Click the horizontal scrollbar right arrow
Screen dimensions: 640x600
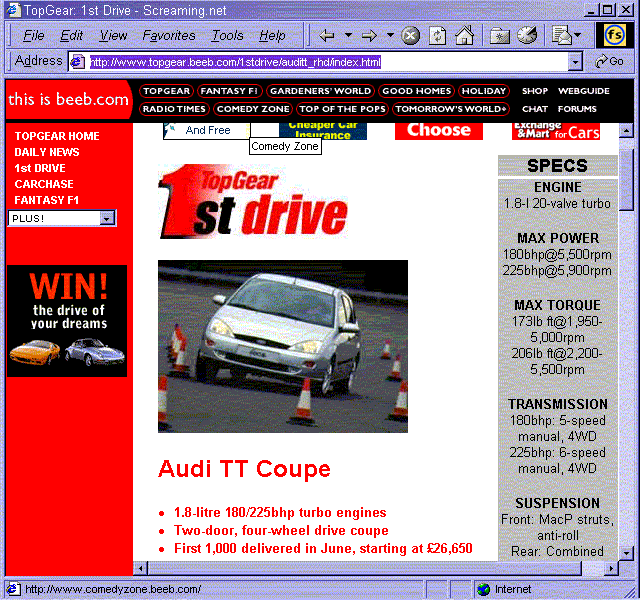[x=611, y=568]
